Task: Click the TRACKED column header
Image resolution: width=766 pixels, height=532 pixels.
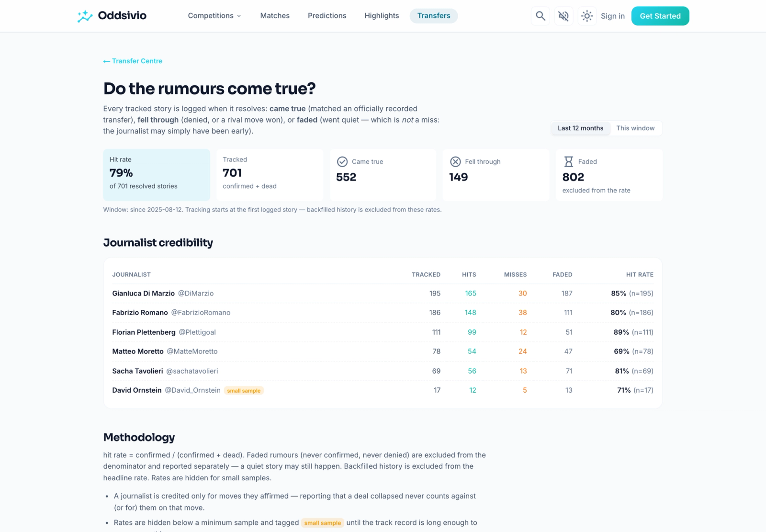Action: pyautogui.click(x=426, y=275)
